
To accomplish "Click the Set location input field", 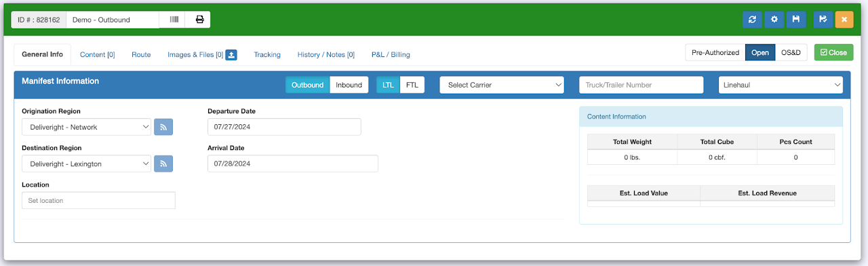I will (98, 200).
